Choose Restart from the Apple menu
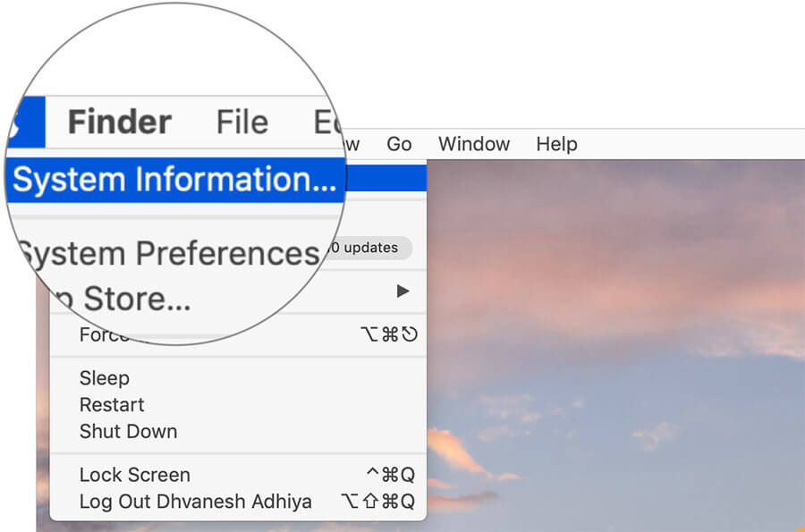Image resolution: width=805 pixels, height=532 pixels. pyautogui.click(x=112, y=405)
